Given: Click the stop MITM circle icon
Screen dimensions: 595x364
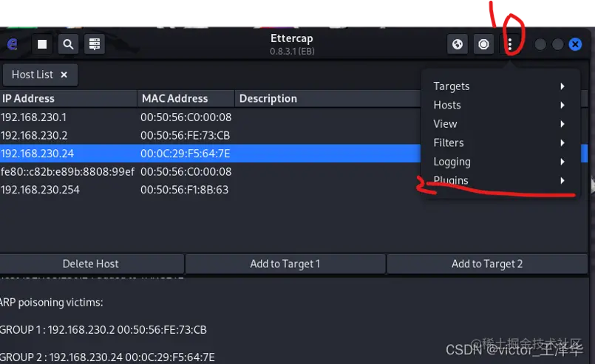Looking at the screenshot, I should click(x=484, y=44).
